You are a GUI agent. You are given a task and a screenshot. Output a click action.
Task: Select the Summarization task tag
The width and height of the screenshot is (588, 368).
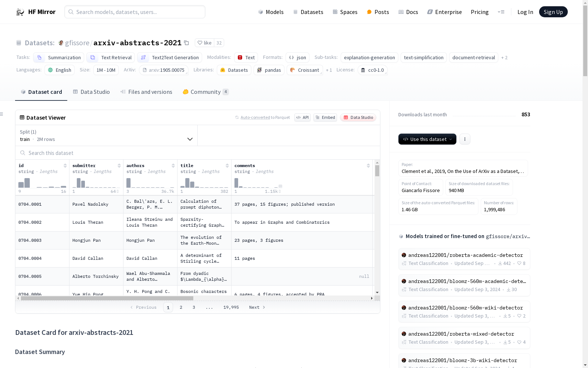tap(58, 57)
